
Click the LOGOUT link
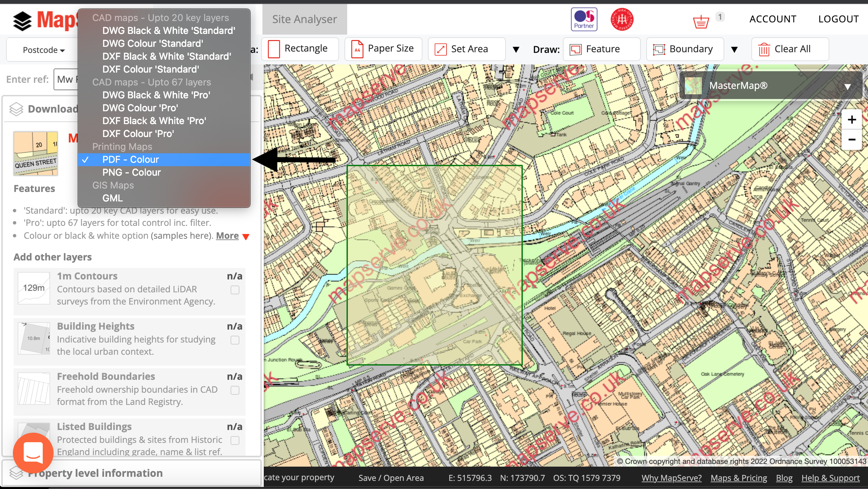(x=839, y=19)
